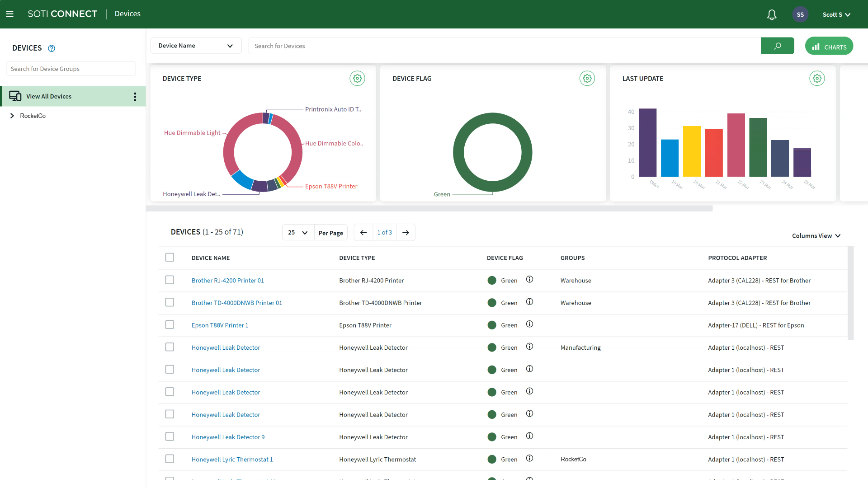Click the horizontal charts scrollbar

(x=429, y=209)
